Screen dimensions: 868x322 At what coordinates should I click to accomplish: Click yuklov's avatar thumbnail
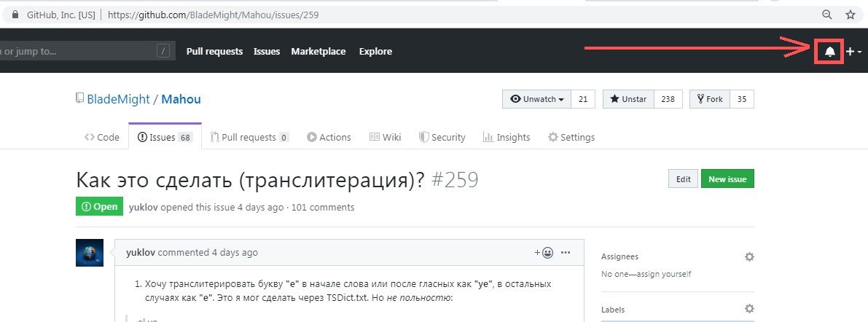[x=90, y=253]
